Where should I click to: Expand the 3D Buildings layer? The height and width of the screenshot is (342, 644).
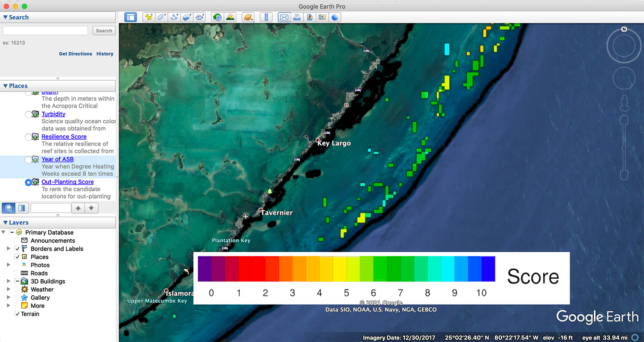pyautogui.click(x=8, y=281)
